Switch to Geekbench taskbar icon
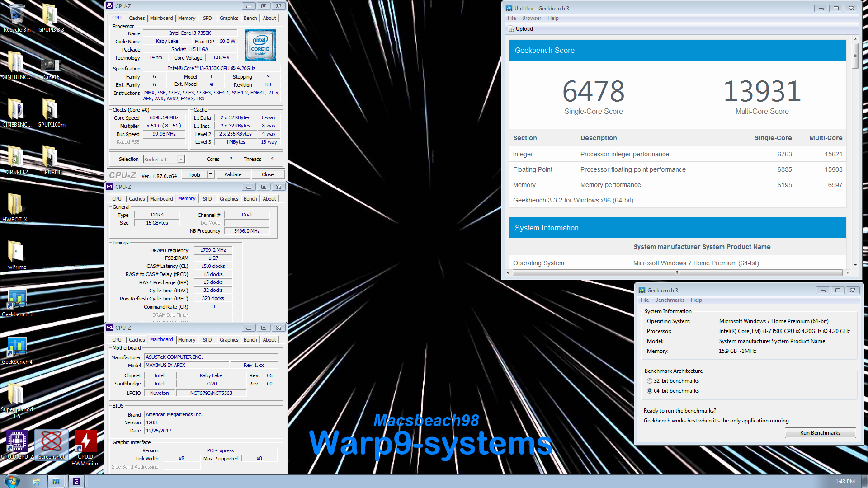The image size is (868, 488). click(56, 482)
